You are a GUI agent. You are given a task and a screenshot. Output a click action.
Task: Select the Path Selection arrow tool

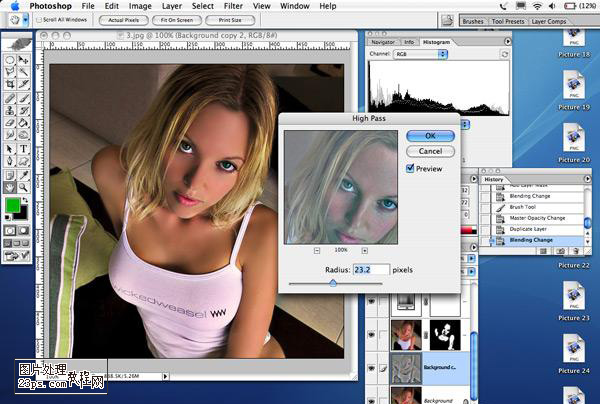pos(10,149)
